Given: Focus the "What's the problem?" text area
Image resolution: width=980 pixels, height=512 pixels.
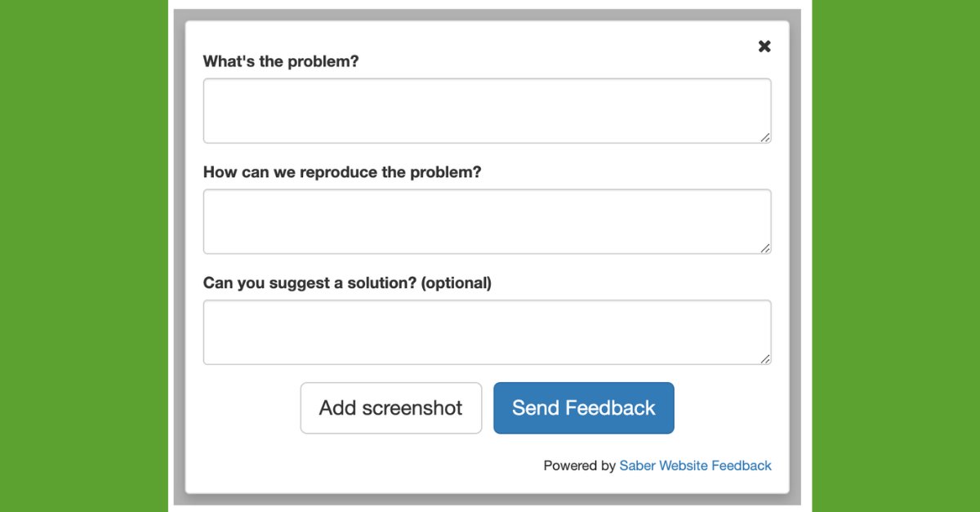Looking at the screenshot, I should (x=487, y=111).
